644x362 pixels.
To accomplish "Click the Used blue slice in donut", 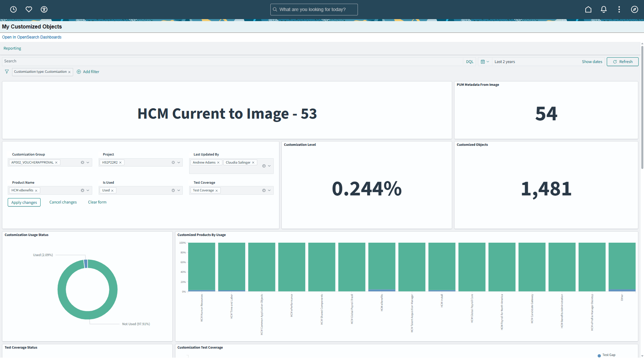I will [x=86, y=264].
